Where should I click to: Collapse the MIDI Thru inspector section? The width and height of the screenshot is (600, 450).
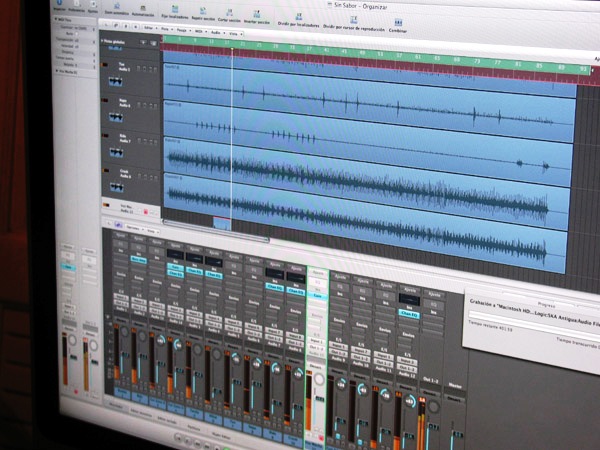(x=56, y=19)
